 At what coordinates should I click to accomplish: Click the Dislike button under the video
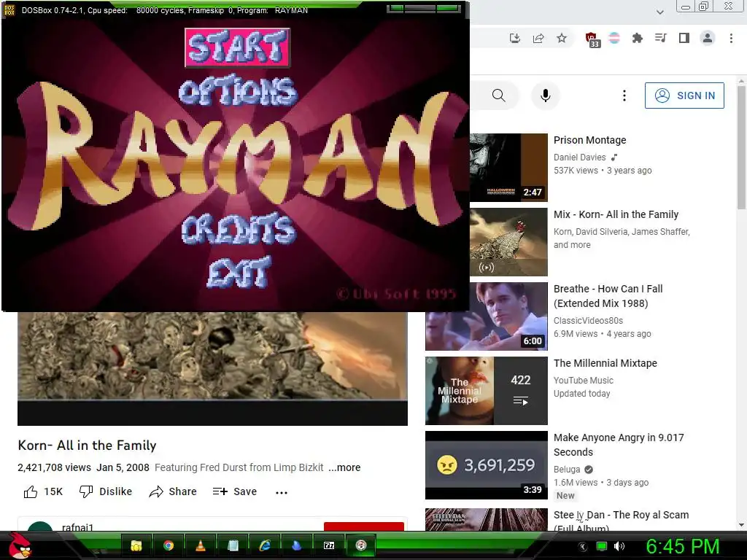[106, 491]
